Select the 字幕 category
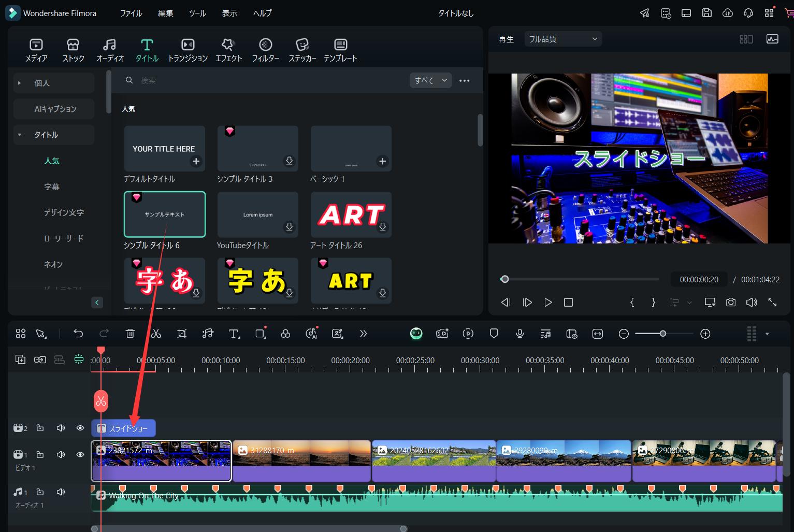This screenshot has height=532, width=794. coord(52,186)
